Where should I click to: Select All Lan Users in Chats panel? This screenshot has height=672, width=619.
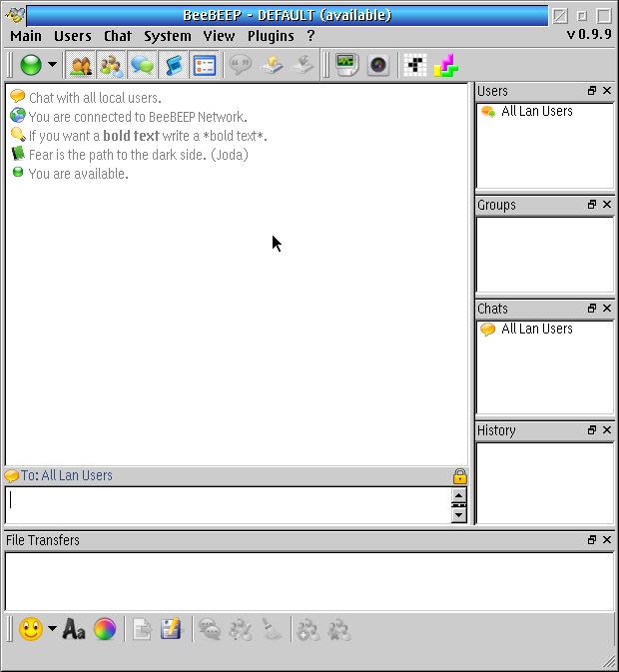tap(537, 330)
